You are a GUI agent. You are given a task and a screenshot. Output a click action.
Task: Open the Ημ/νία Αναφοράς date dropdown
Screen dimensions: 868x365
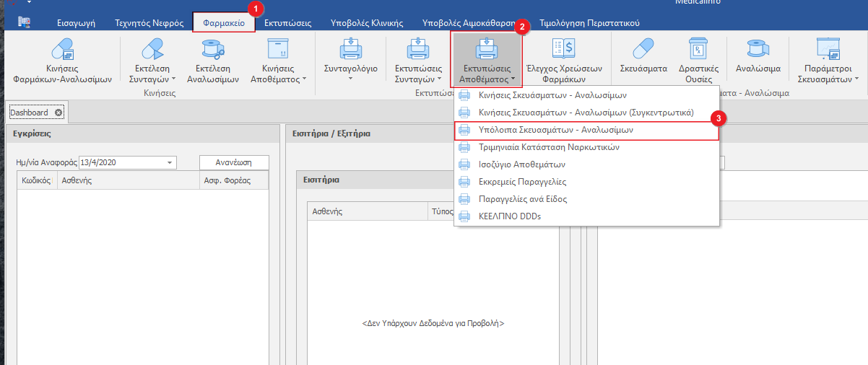coord(170,163)
